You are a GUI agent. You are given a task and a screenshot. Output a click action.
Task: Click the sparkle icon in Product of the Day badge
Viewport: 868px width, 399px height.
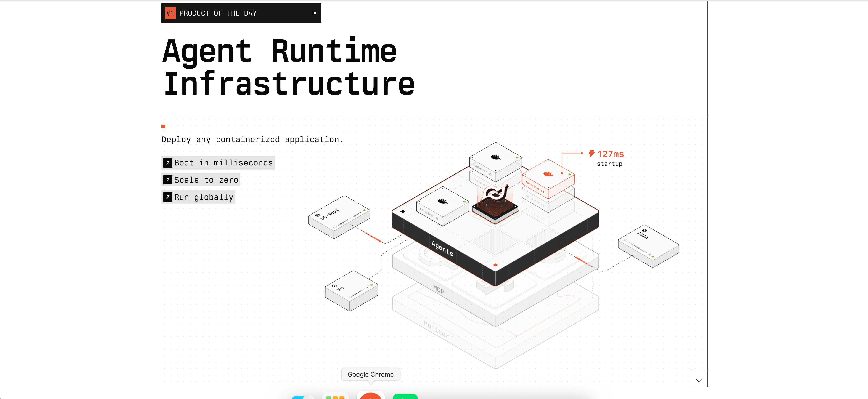315,13
